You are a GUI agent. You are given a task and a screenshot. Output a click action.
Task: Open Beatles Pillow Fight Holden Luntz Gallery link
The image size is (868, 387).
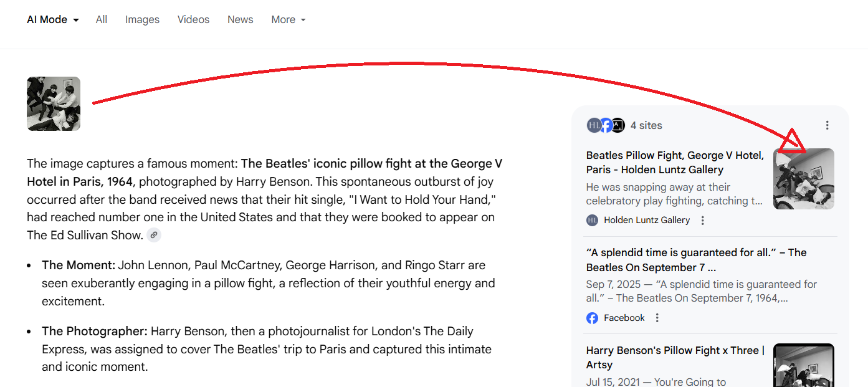coord(675,163)
